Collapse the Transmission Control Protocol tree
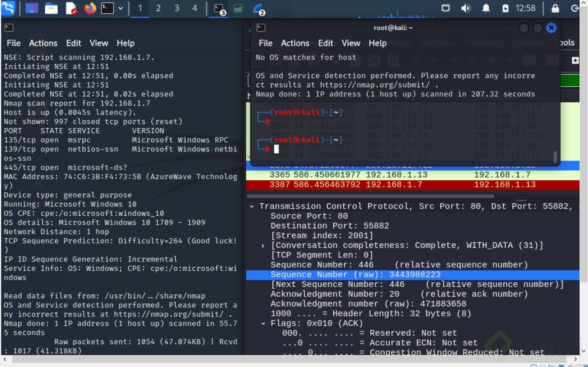 252,206
